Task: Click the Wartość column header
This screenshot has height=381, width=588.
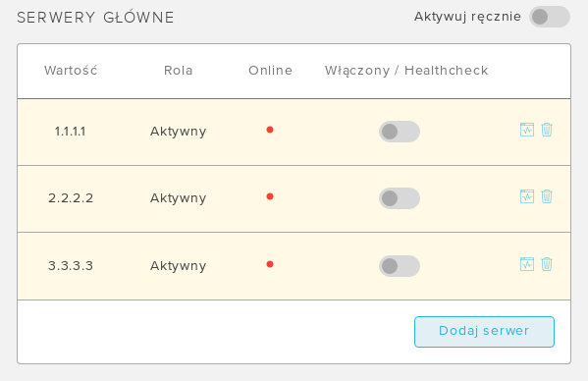Action: click(71, 70)
